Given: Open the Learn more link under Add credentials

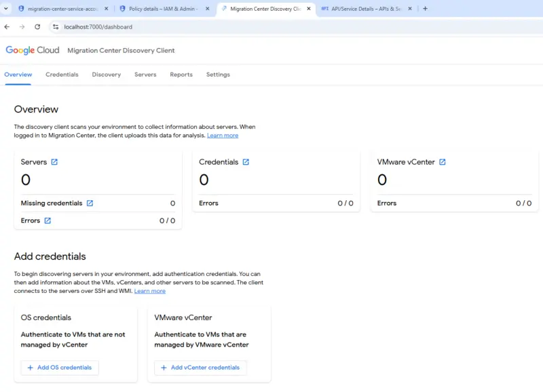Looking at the screenshot, I should (149, 290).
